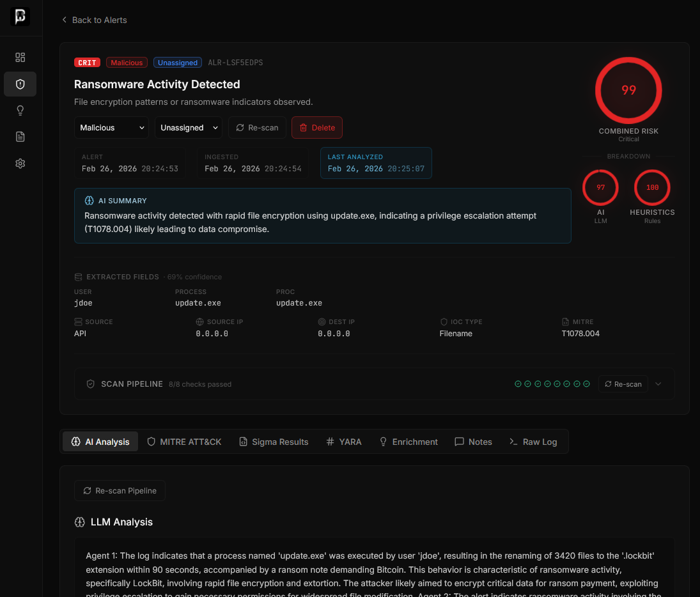
Task: Click the user value jdoe
Action: pyautogui.click(x=83, y=303)
